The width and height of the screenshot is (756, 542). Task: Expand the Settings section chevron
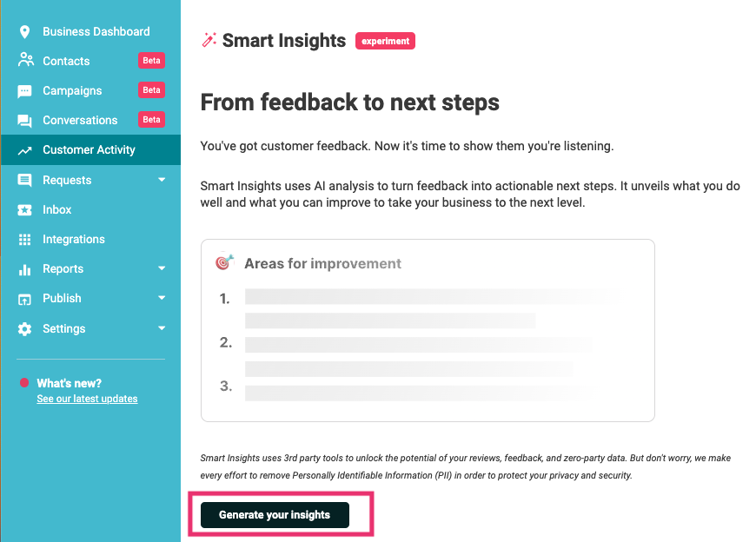point(161,328)
